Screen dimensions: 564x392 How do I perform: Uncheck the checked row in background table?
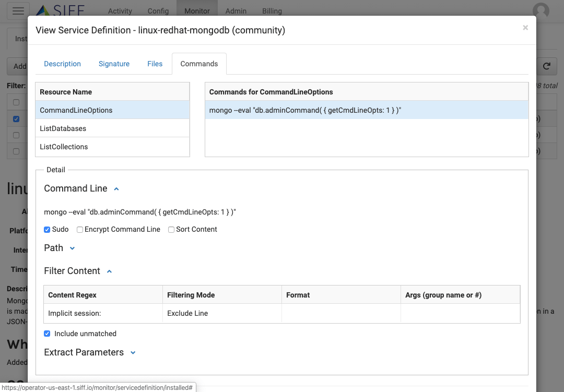16,118
